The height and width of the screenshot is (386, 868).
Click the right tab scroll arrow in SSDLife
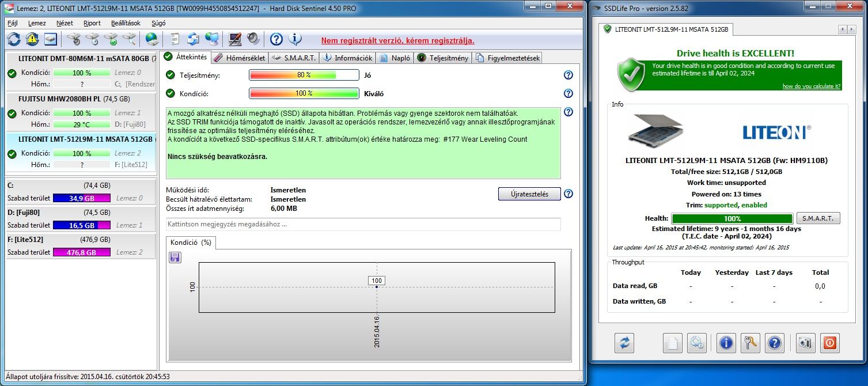[852, 29]
